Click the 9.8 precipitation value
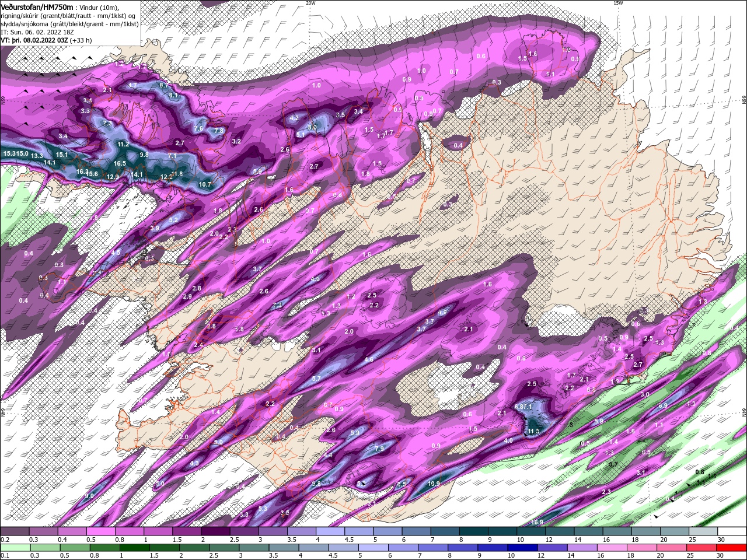This screenshot has height=560, width=747. coord(144,155)
